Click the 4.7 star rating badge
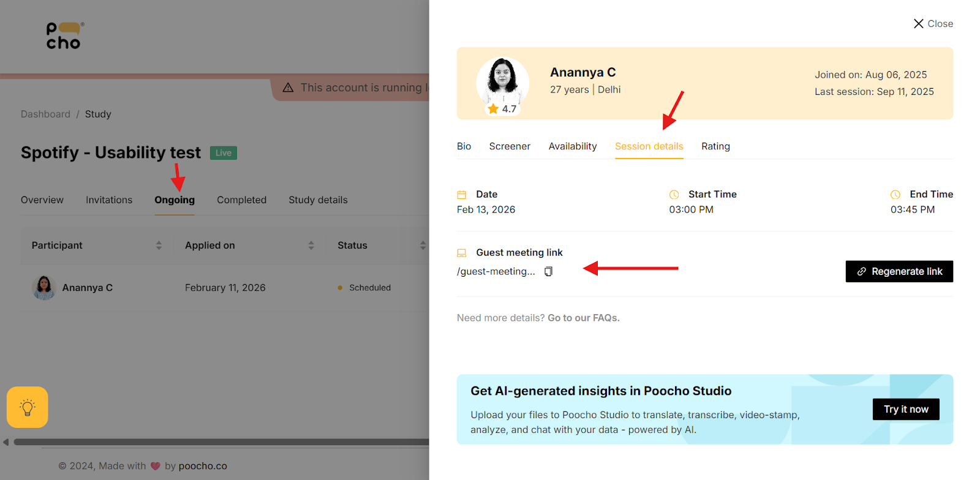Screen dimensions: 980x480 point(502,109)
